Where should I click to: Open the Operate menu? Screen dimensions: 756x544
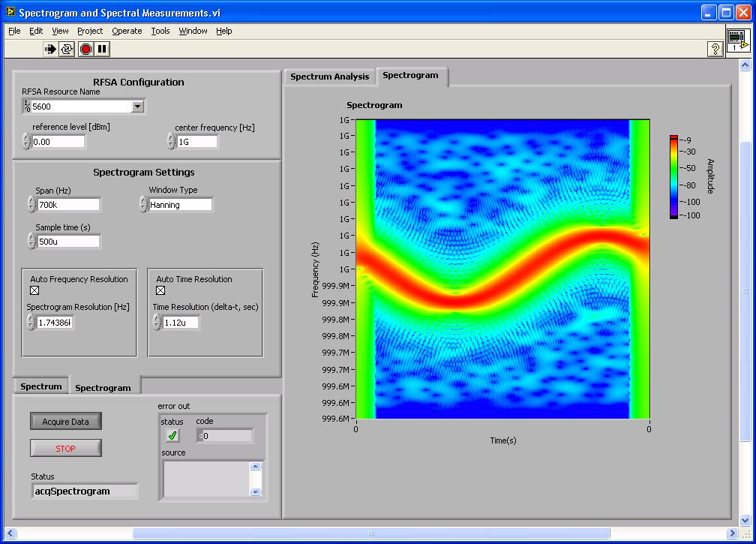pyautogui.click(x=127, y=31)
